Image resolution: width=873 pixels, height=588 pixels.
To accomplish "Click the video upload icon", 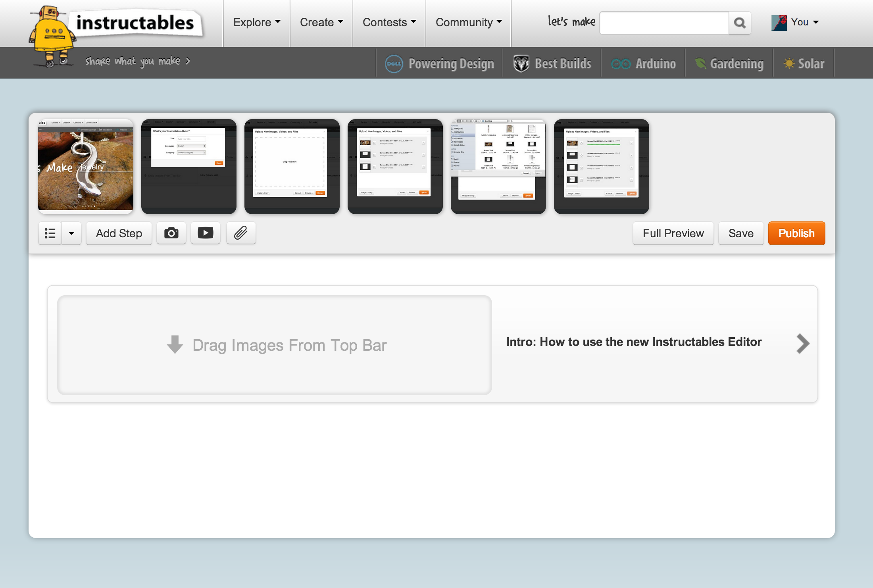I will tap(205, 233).
